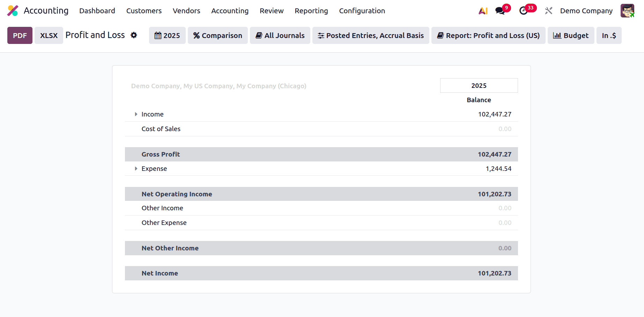This screenshot has width=644, height=317.
Task: Open the Comparison filter dropdown
Action: 218,36
